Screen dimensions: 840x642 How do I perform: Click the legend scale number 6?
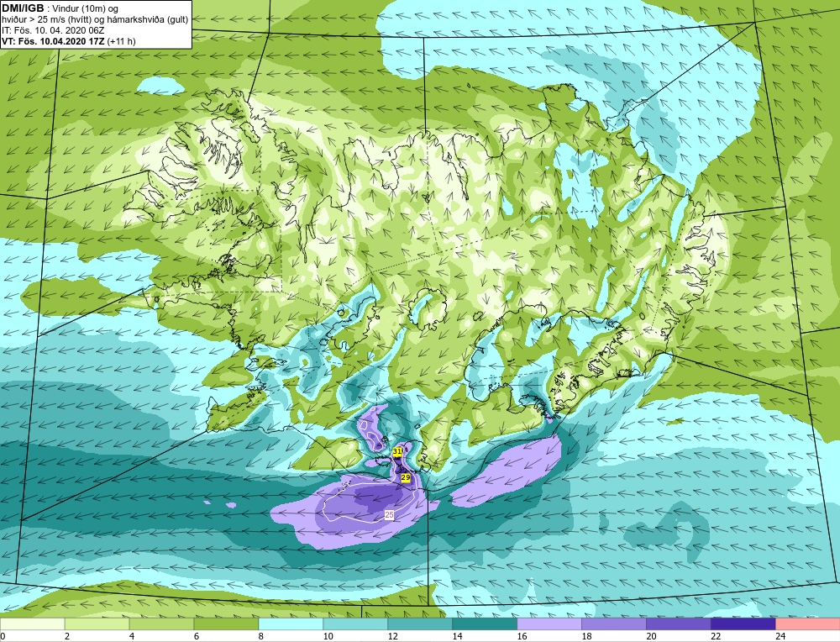197,636
